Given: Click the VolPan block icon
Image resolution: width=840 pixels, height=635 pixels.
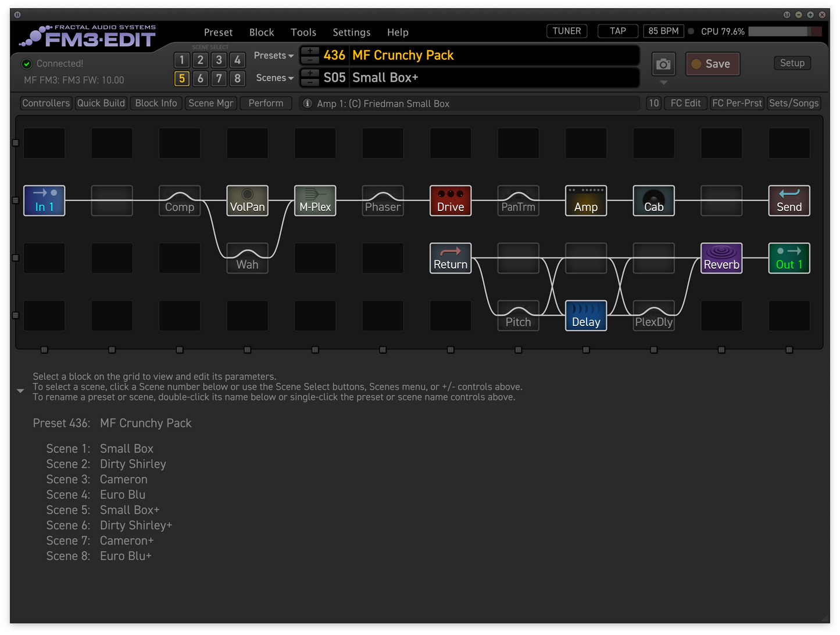Looking at the screenshot, I should tap(247, 200).
